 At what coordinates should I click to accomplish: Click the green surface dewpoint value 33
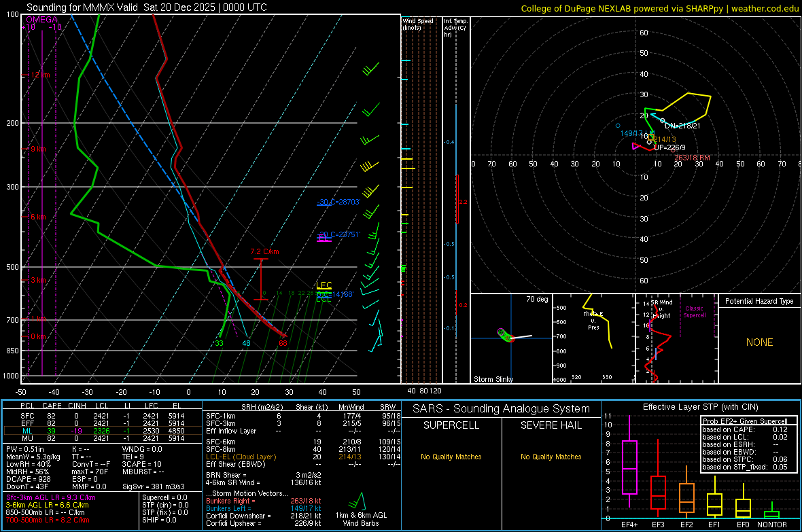click(219, 342)
